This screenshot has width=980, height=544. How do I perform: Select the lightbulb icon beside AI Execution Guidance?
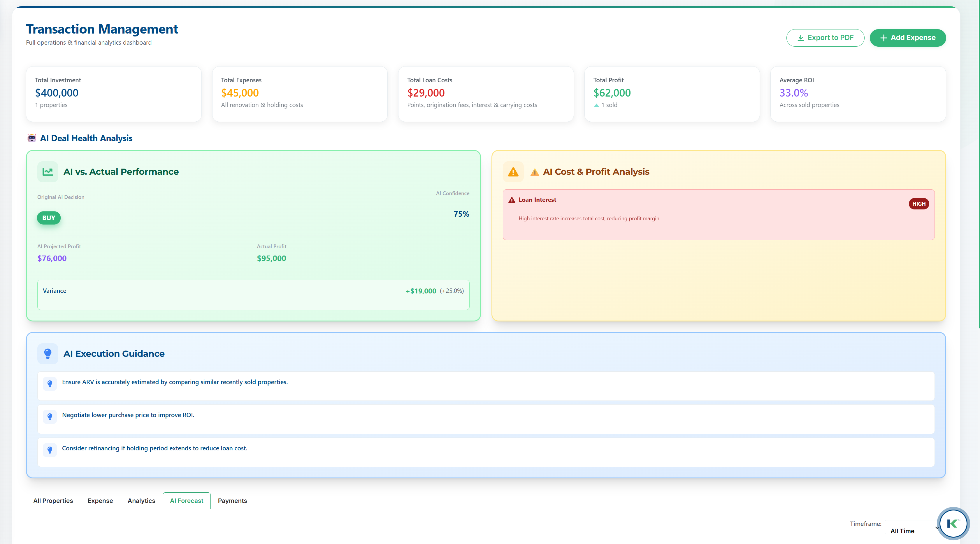(x=48, y=354)
